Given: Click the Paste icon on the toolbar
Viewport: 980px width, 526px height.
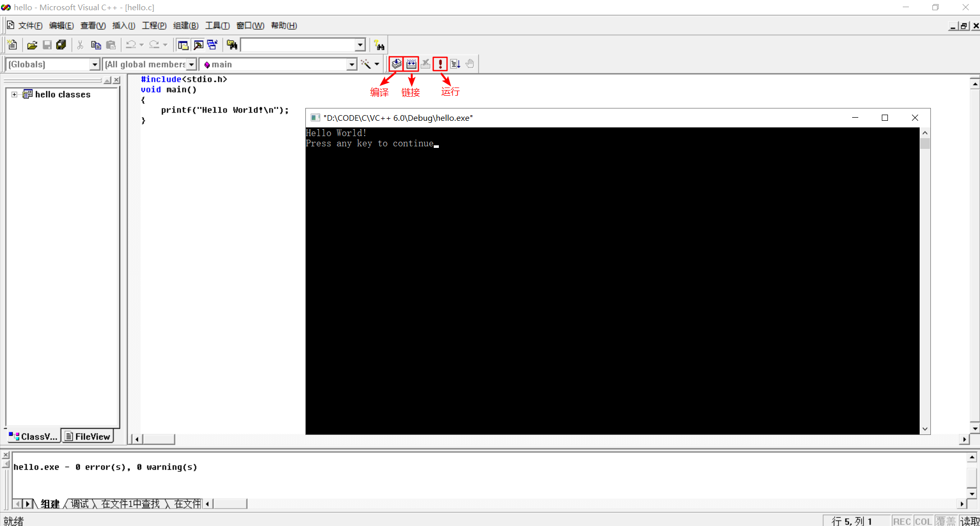Looking at the screenshot, I should pyautogui.click(x=111, y=45).
